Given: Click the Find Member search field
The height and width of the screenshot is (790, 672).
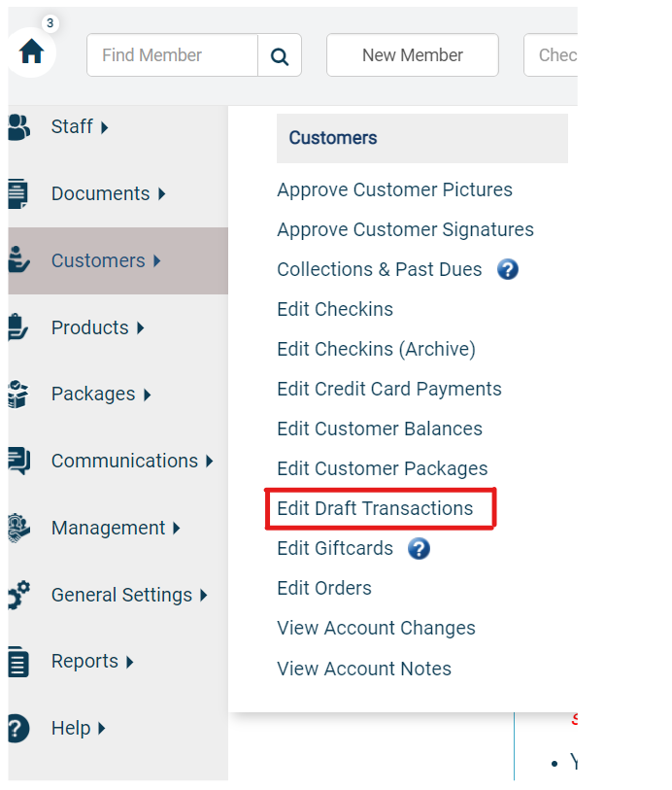Looking at the screenshot, I should [172, 55].
